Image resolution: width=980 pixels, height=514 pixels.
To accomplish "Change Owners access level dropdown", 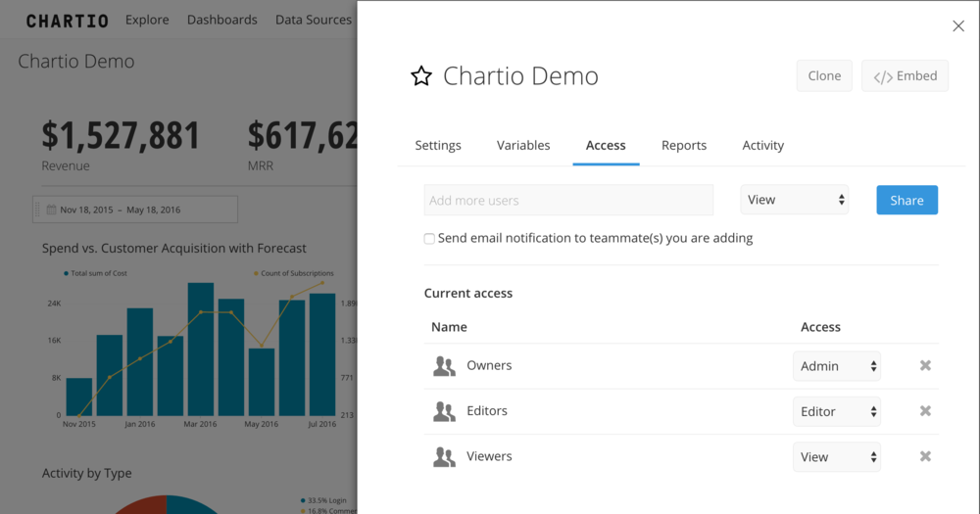I will [837, 366].
